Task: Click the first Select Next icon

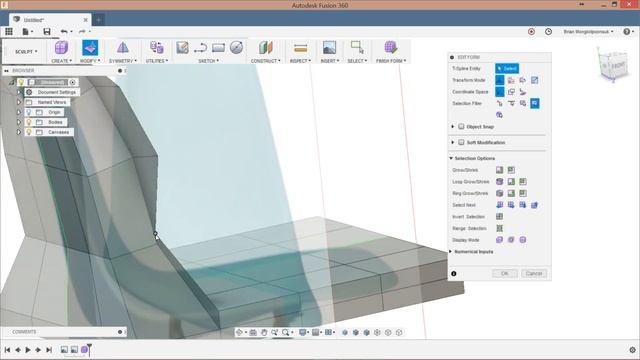Action: [499, 205]
